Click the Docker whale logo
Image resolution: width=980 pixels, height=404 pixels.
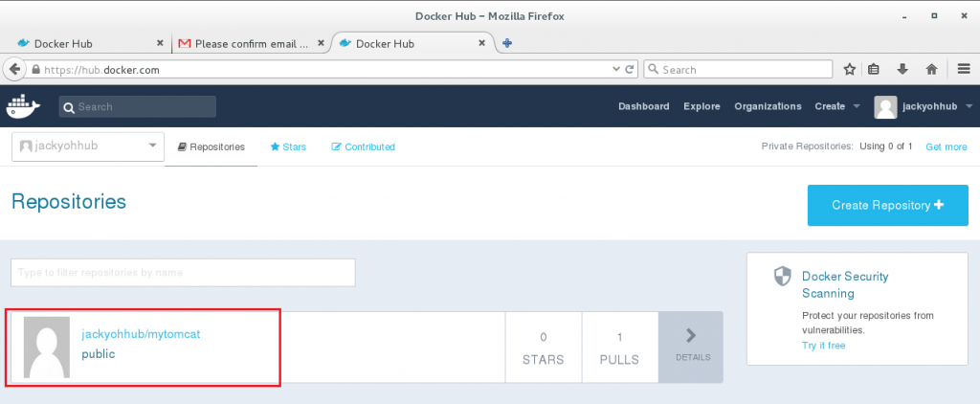[23, 106]
